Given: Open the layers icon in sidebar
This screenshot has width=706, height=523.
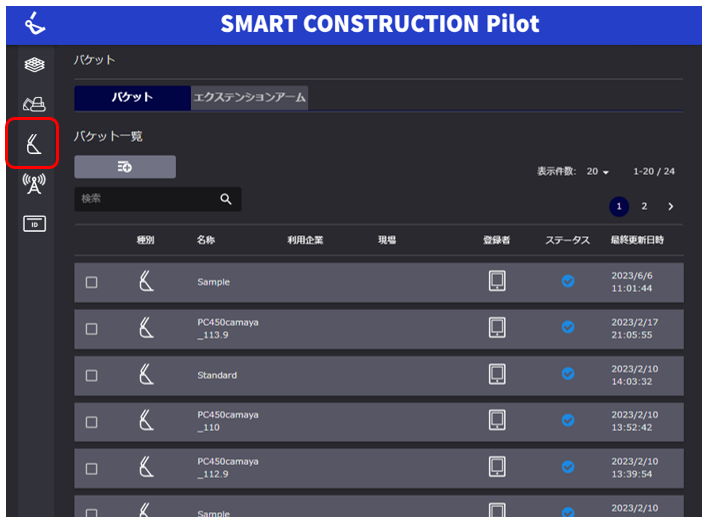Looking at the screenshot, I should 34,65.
